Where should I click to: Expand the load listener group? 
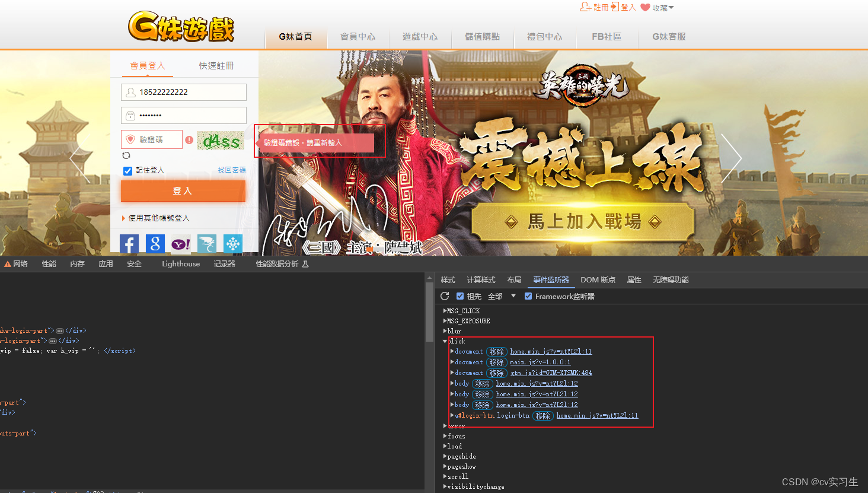click(x=445, y=446)
